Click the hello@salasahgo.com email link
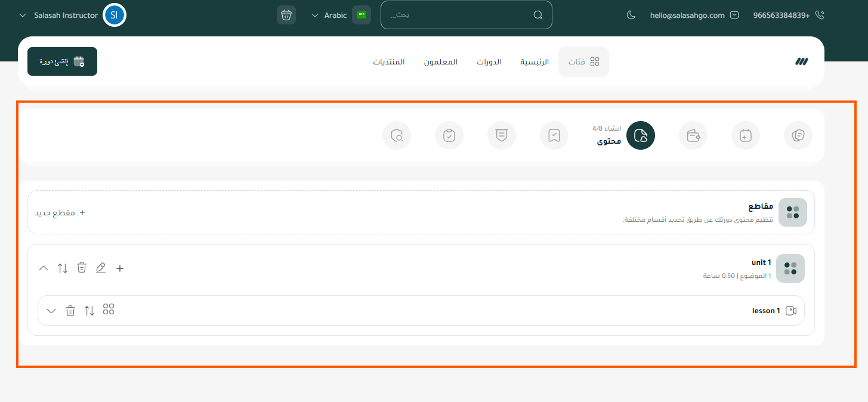The width and height of the screenshot is (868, 402). click(x=687, y=16)
